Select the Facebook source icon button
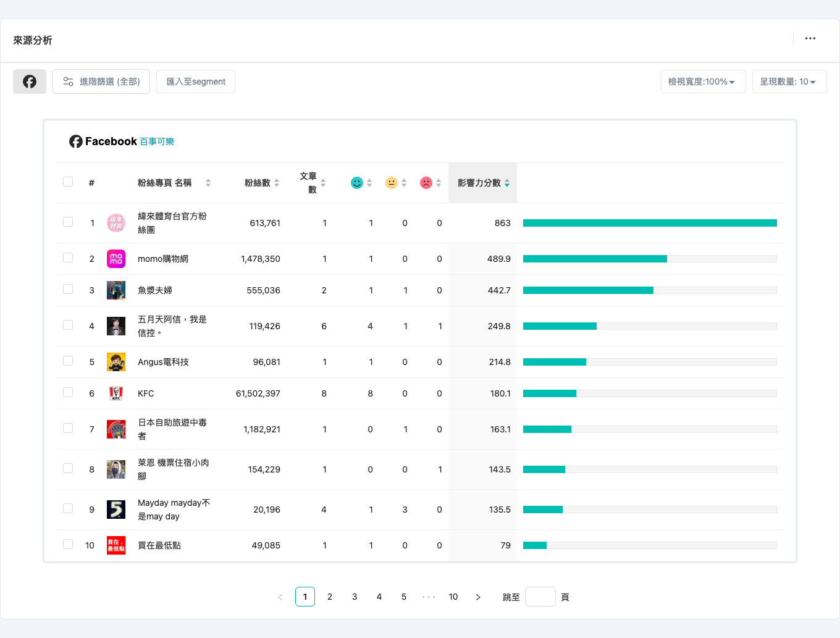Screen dimensions: 840x638 click(x=30, y=82)
